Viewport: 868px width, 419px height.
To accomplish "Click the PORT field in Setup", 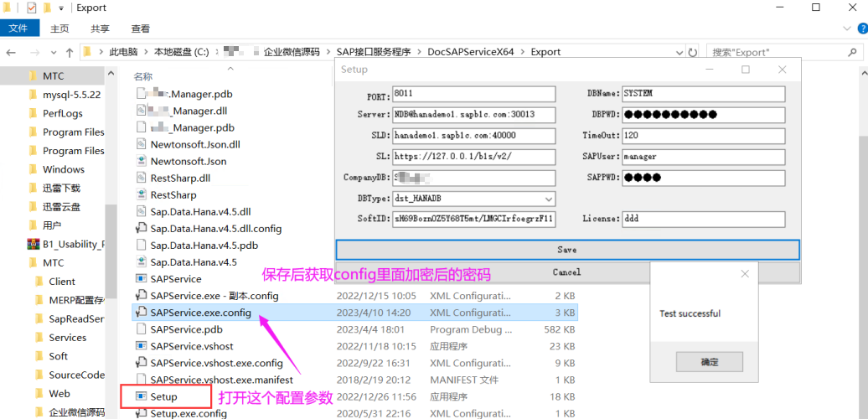I will click(474, 94).
